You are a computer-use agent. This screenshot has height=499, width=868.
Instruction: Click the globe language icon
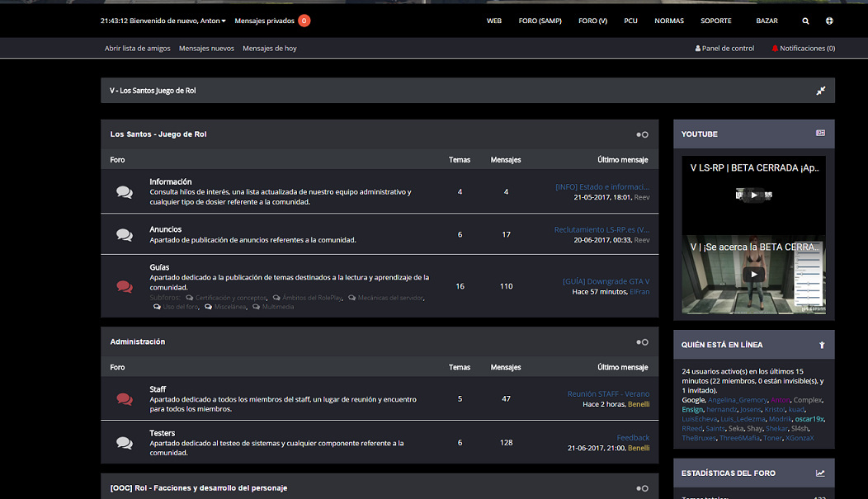(829, 21)
